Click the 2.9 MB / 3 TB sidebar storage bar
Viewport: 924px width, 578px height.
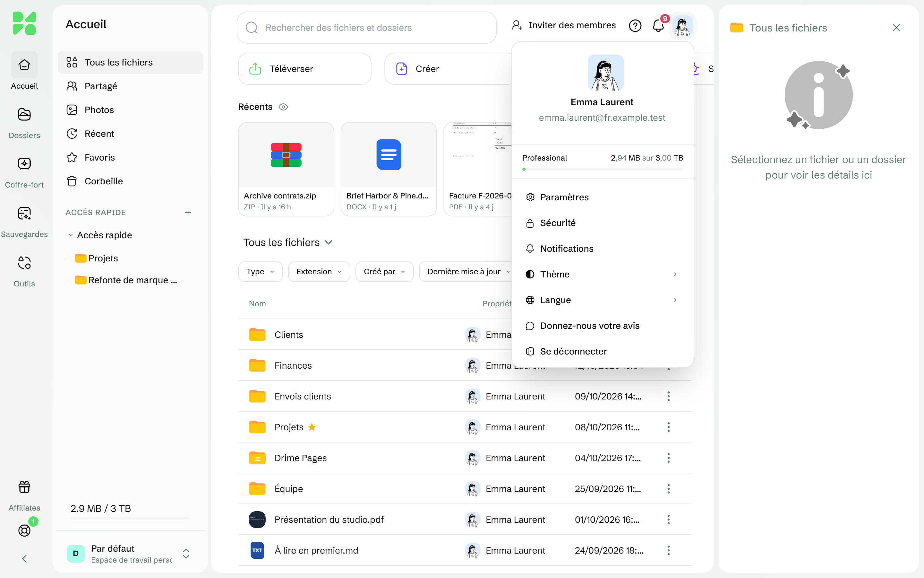point(129,518)
